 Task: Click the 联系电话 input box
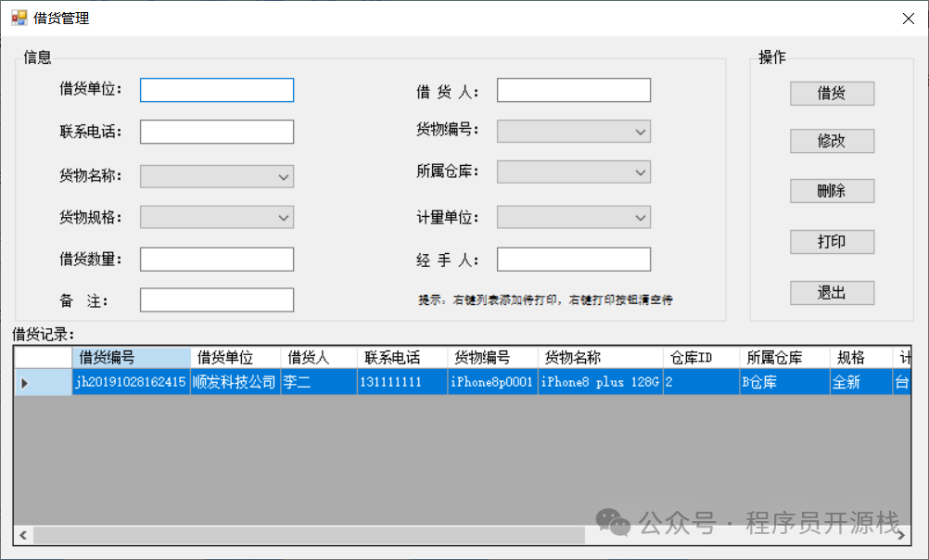(217, 132)
